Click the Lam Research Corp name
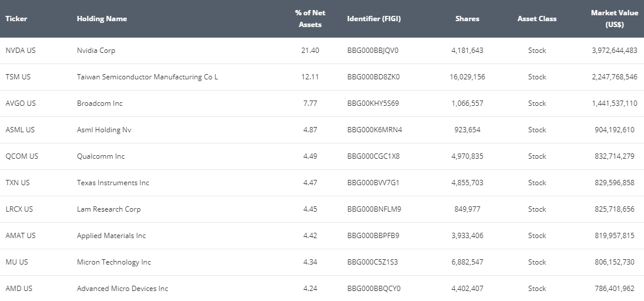This screenshot has height=301, width=644. pyautogui.click(x=109, y=209)
